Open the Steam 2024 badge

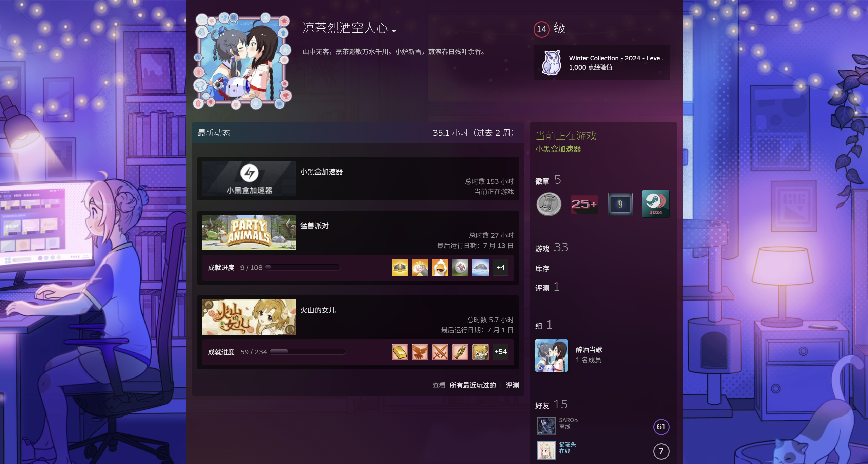coord(656,204)
